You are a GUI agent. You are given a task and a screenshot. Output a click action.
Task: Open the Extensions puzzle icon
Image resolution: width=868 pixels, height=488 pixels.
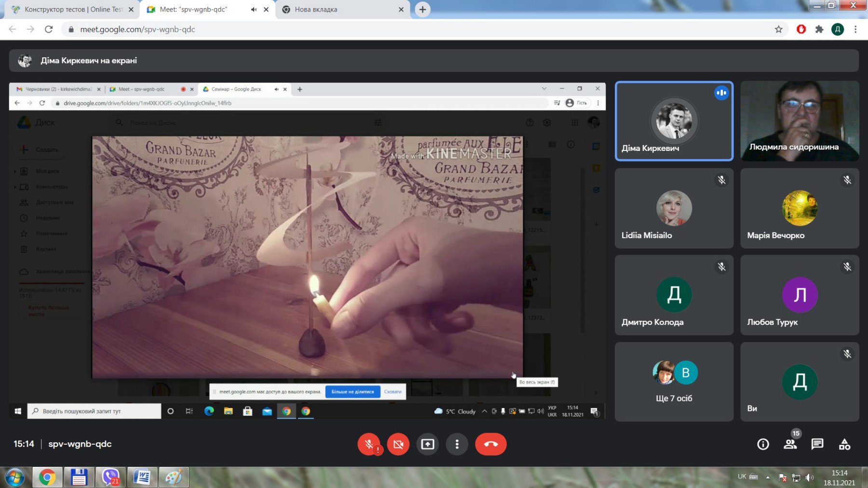[819, 29]
